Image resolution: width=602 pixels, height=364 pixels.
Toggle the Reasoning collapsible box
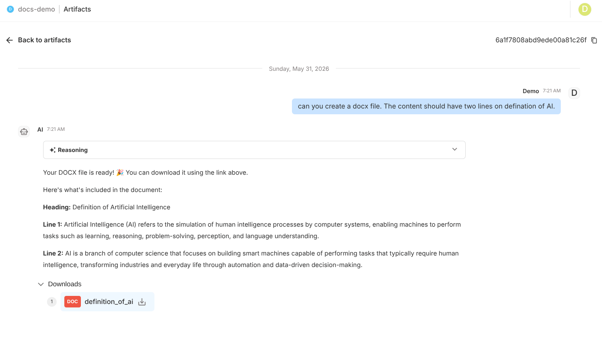pos(254,150)
